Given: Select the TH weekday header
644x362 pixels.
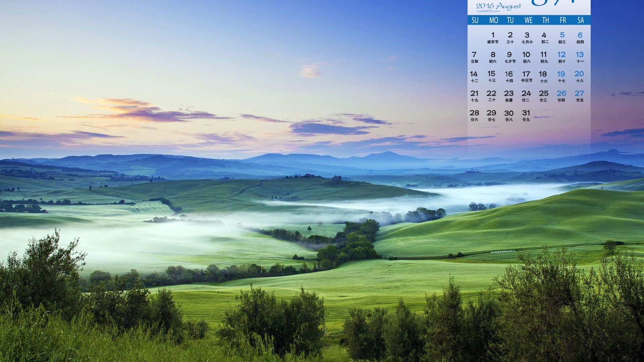Looking at the screenshot, I should 546,20.
